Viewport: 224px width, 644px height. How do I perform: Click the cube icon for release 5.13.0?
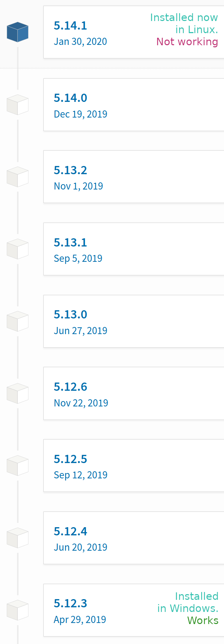pos(17,321)
